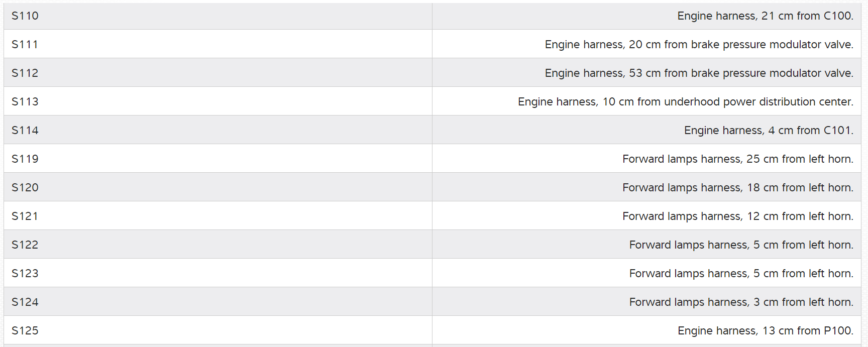This screenshot has height=347, width=868.
Task: Click the S112 splice identifier
Action: (25, 73)
